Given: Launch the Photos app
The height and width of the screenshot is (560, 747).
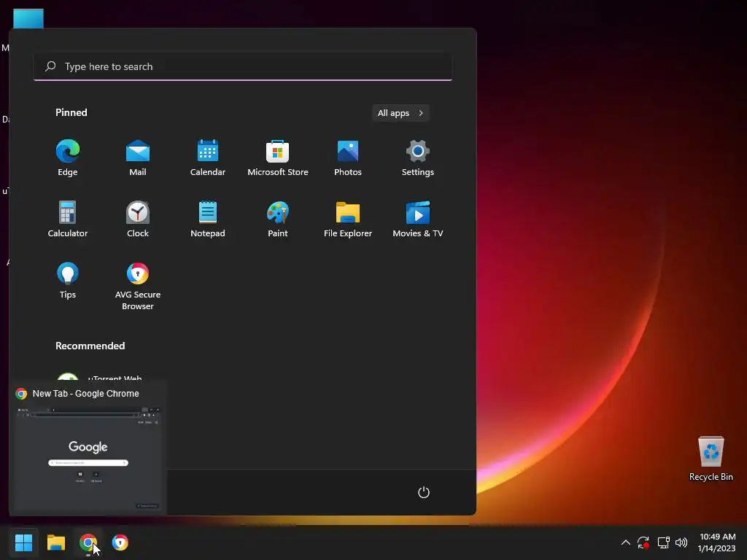Looking at the screenshot, I should point(348,158).
